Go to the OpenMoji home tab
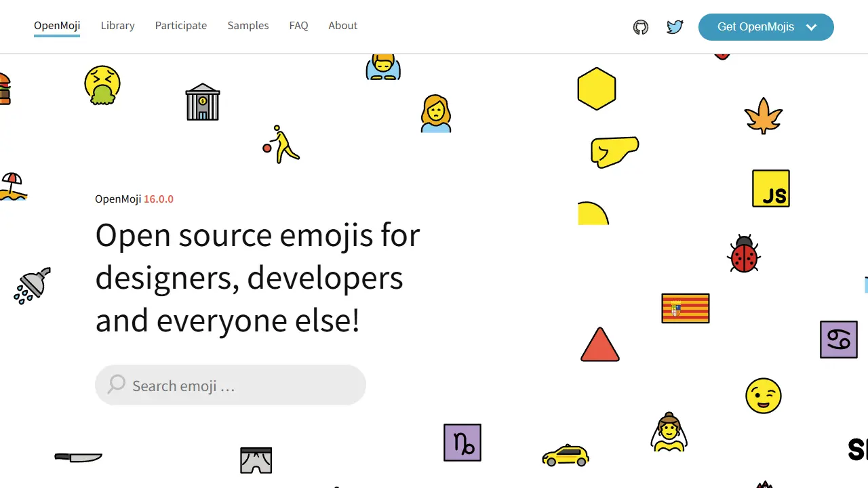868x488 pixels. (57, 26)
